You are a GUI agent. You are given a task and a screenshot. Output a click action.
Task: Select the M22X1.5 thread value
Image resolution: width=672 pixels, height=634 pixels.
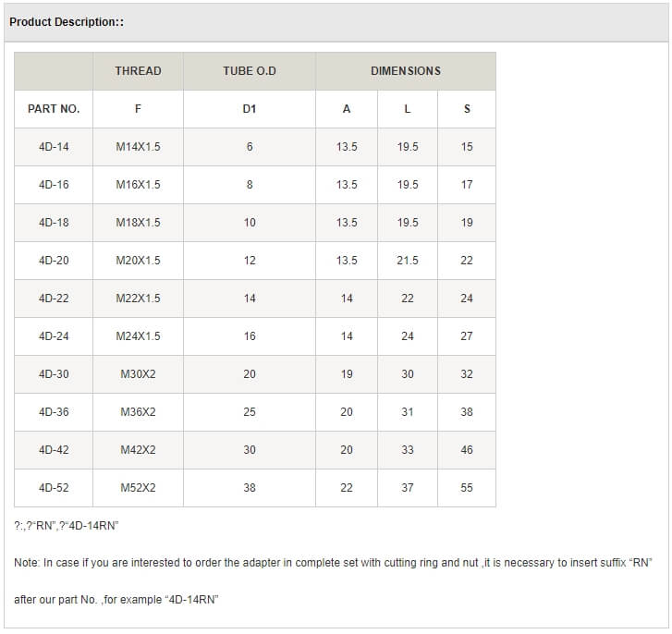click(x=138, y=299)
